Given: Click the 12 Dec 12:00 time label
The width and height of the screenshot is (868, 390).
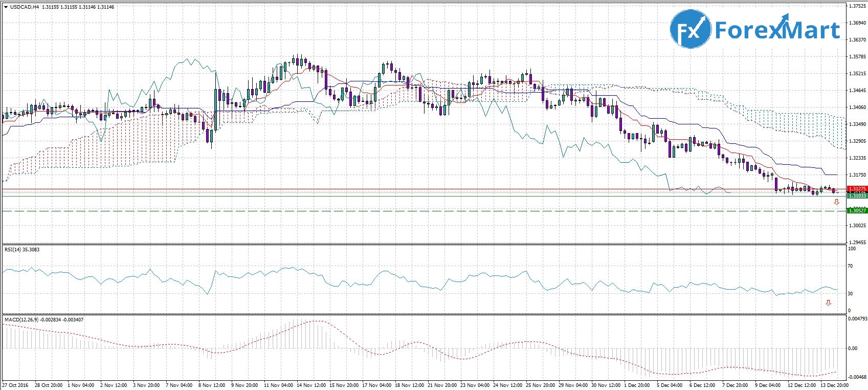Looking at the screenshot, I should tap(802, 385).
